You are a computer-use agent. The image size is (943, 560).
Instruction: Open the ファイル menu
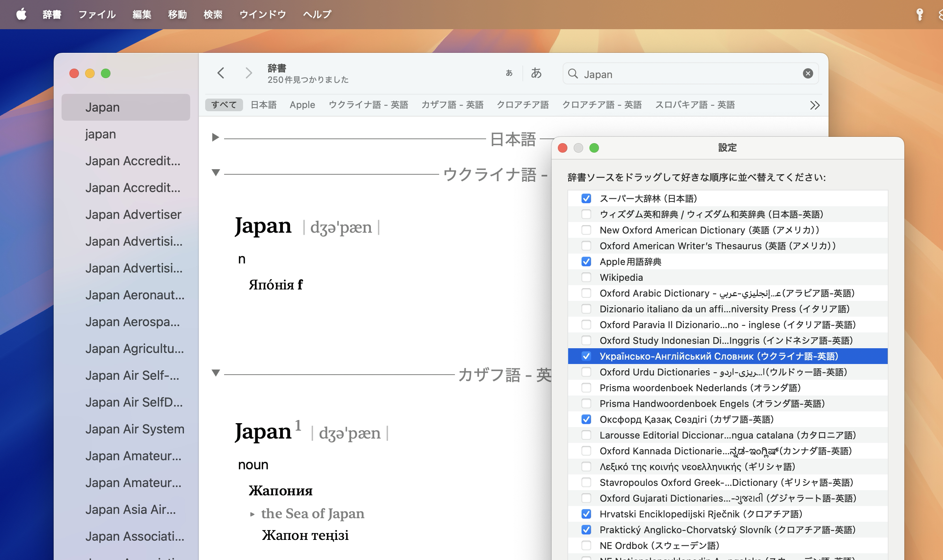coord(97,15)
